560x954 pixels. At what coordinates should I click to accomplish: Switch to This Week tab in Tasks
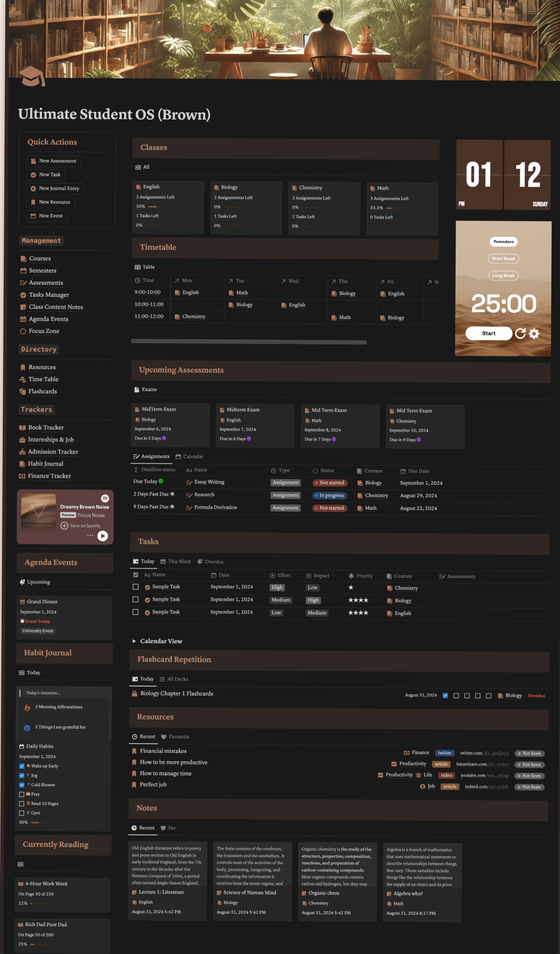coord(175,562)
